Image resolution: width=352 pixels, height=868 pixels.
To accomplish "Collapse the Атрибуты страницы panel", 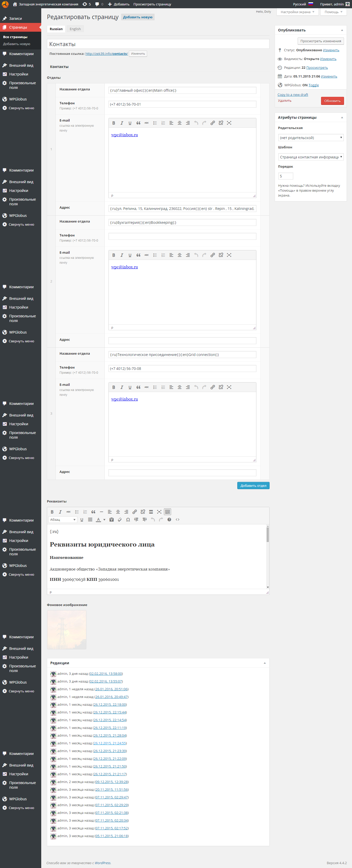I will coord(342,118).
